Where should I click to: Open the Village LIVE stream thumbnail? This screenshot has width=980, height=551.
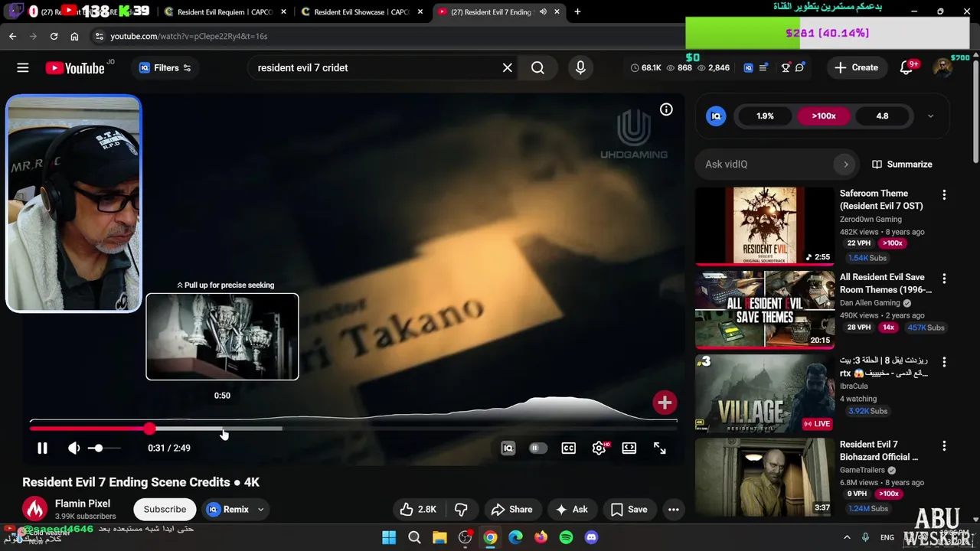tap(765, 393)
